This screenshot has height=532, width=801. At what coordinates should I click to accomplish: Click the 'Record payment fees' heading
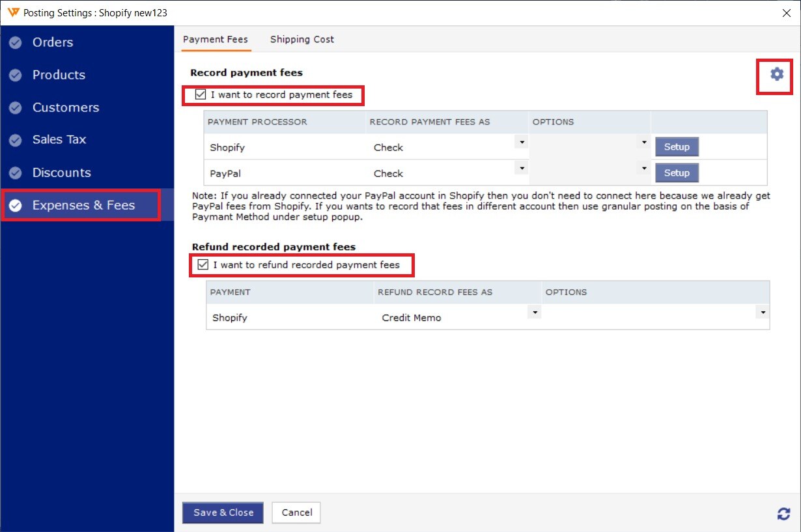246,73
